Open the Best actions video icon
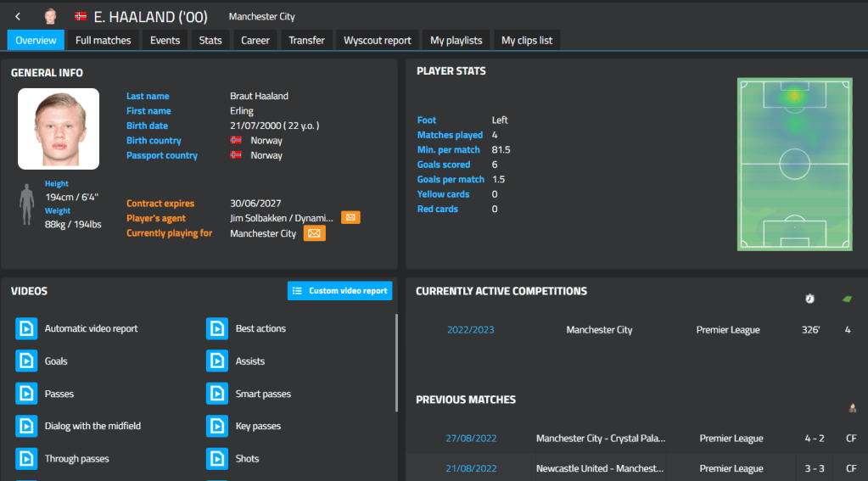 pyautogui.click(x=217, y=328)
